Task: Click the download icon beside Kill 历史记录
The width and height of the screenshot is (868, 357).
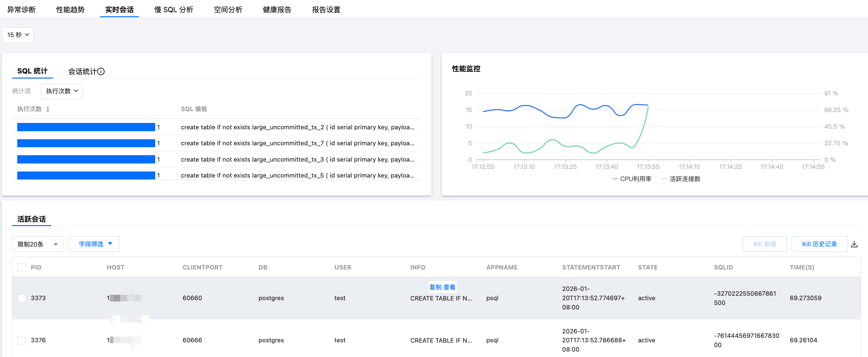Action: [x=854, y=244]
